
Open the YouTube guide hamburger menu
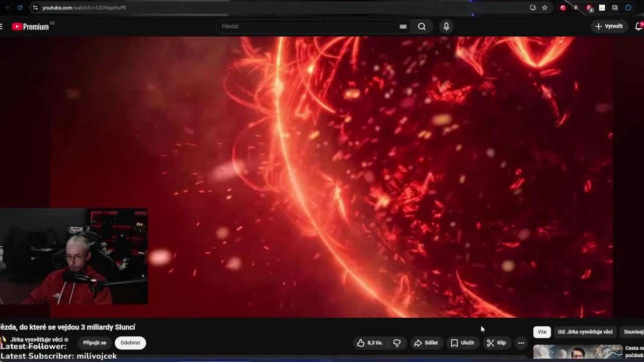(2, 26)
